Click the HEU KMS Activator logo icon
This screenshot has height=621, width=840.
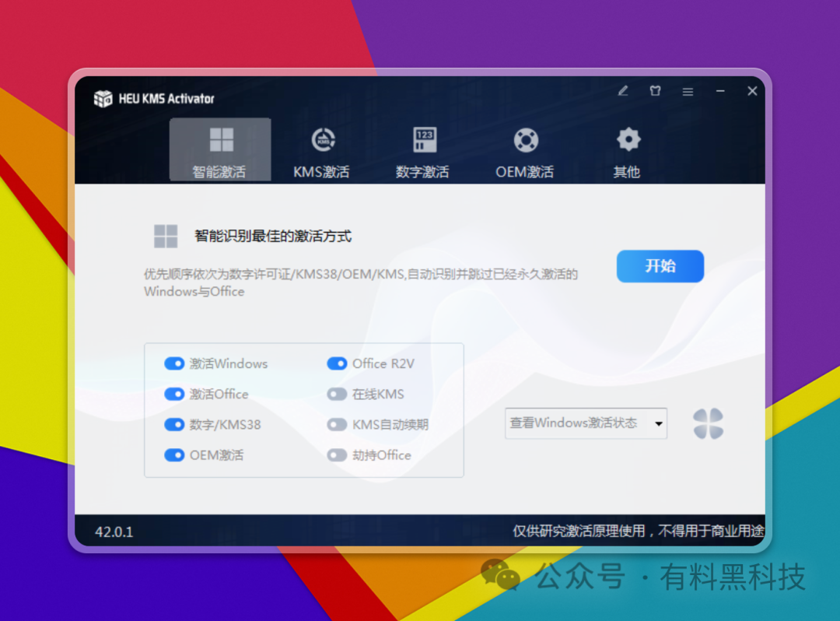tap(103, 99)
